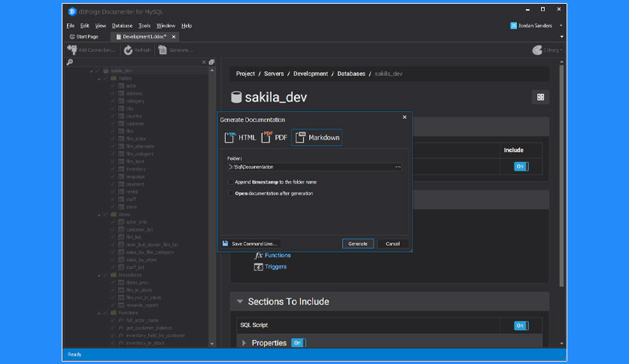Switch to the Development1.ddoc tab
Image resolution: width=629 pixels, height=364 pixels.
[143, 37]
